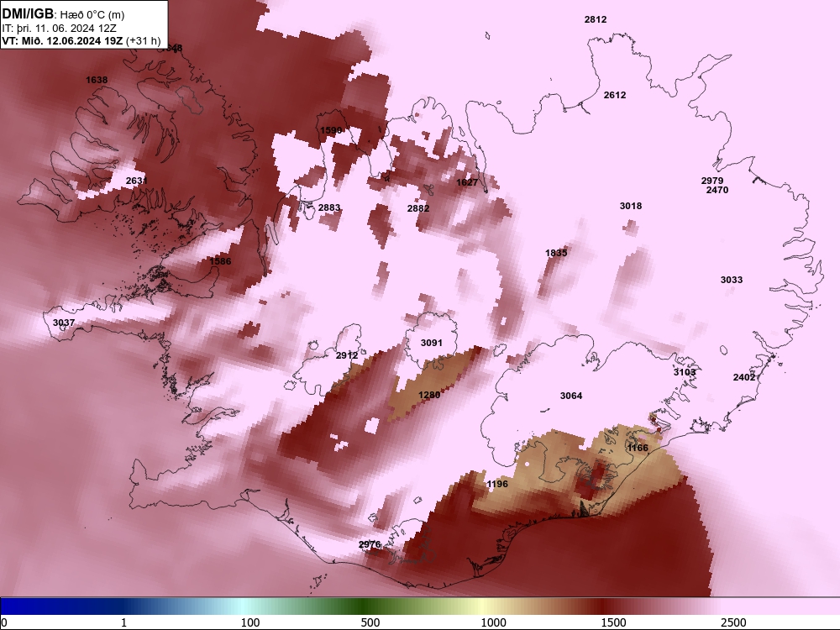The width and height of the screenshot is (840, 630).
Task: Click the color scale label 1500
Action: pyautogui.click(x=613, y=622)
